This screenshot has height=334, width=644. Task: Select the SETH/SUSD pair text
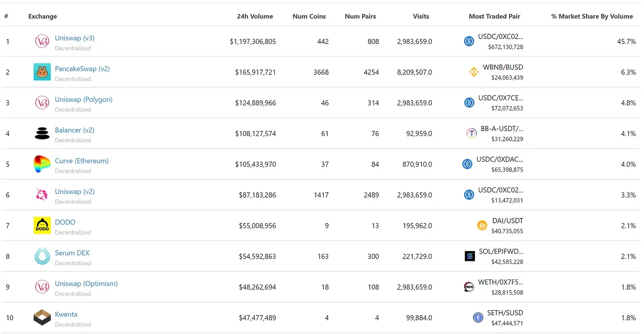point(505,313)
